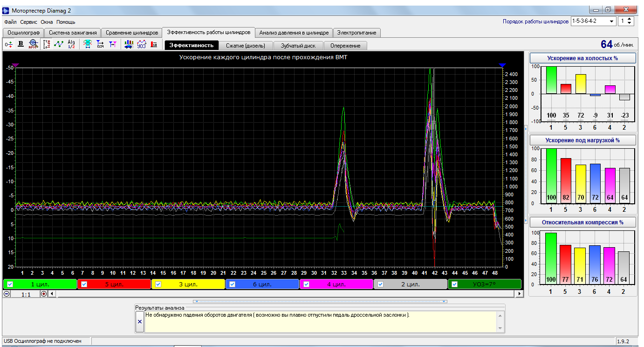Toggle the 1 цил. trace checkbox
The image size is (644, 347).
point(10,284)
